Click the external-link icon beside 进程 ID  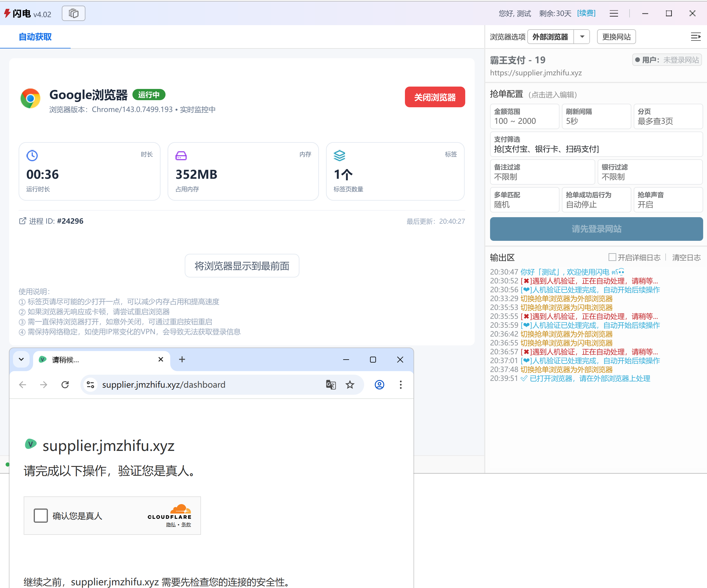click(22, 221)
